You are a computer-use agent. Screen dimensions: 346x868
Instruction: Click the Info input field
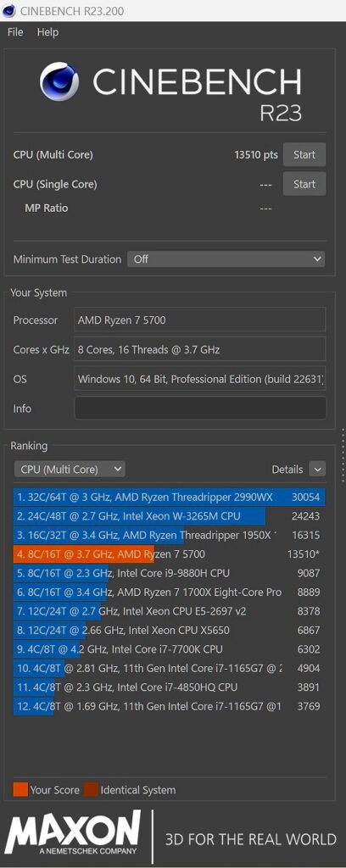click(x=200, y=409)
